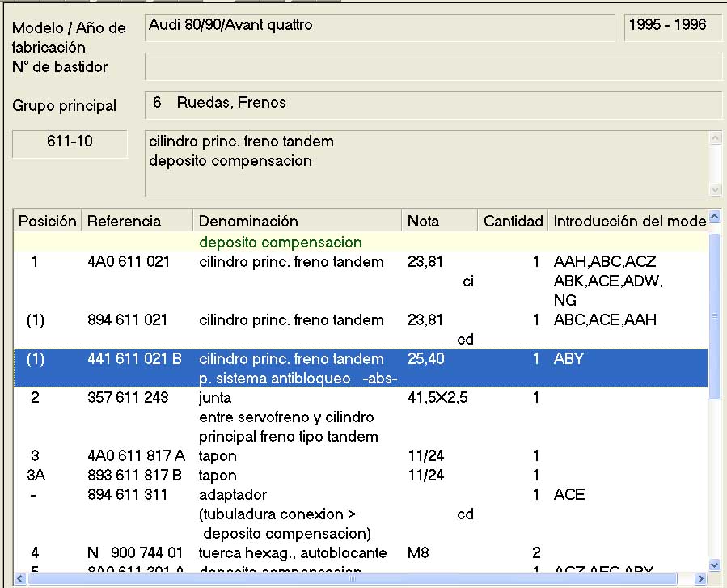Click the 'Introducción del mode' column header

pos(628,221)
